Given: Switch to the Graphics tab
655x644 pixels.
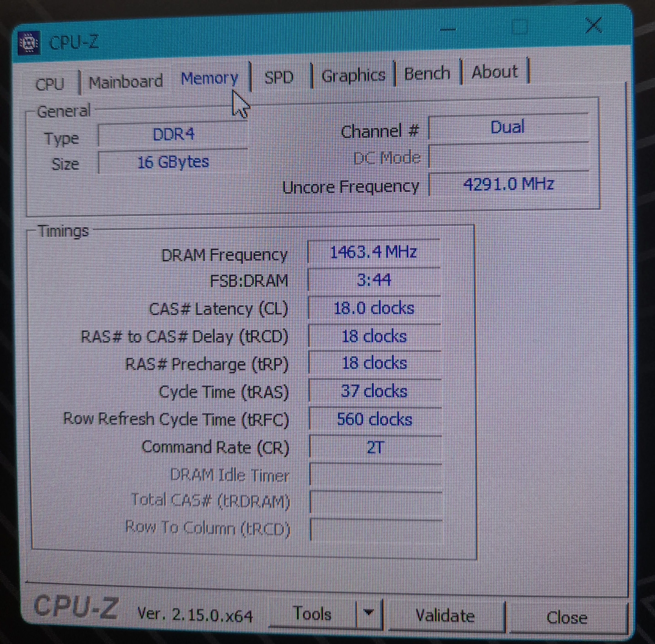Looking at the screenshot, I should pyautogui.click(x=353, y=75).
